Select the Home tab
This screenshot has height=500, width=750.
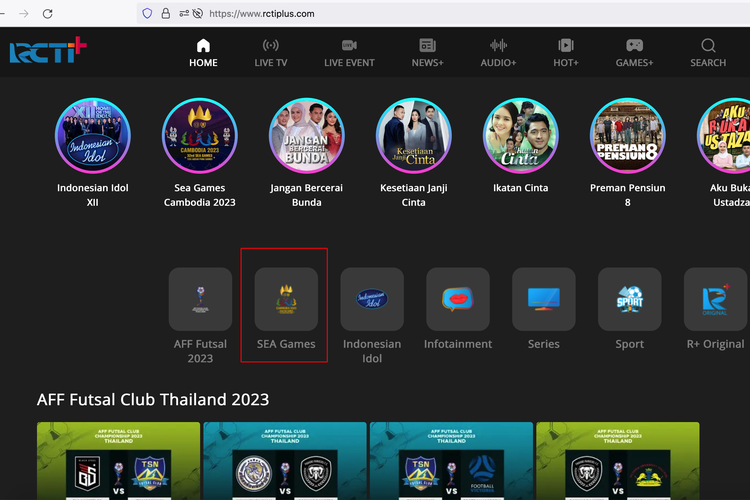coord(203,52)
